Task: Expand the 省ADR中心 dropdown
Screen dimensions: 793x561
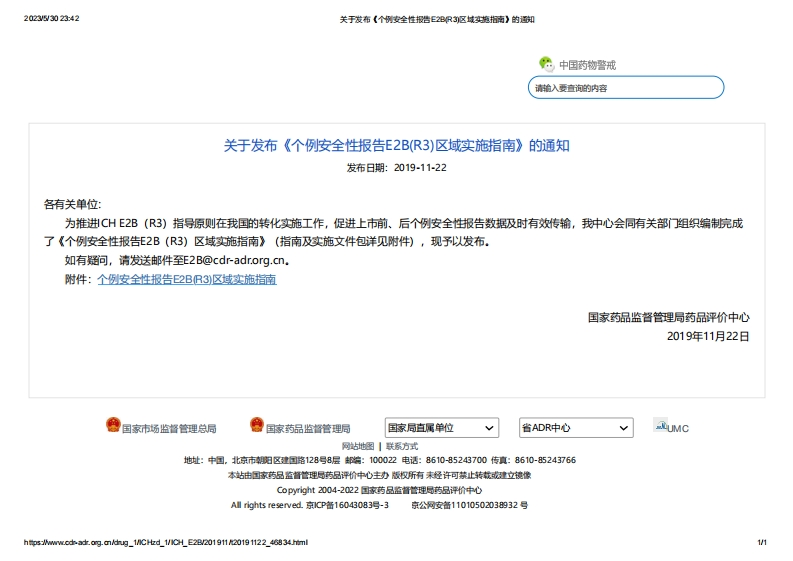Action: 576,427
